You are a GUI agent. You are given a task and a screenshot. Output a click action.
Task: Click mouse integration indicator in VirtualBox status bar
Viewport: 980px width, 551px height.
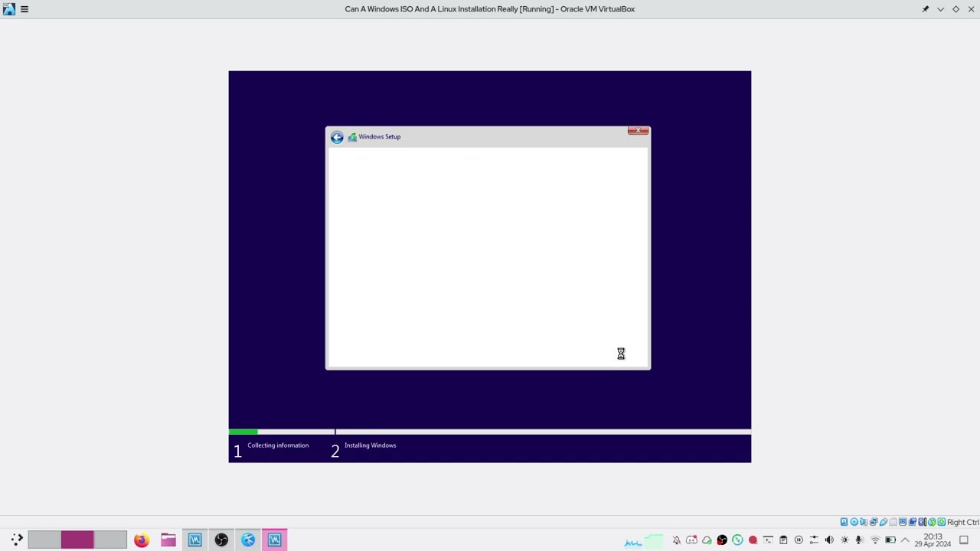(932, 522)
